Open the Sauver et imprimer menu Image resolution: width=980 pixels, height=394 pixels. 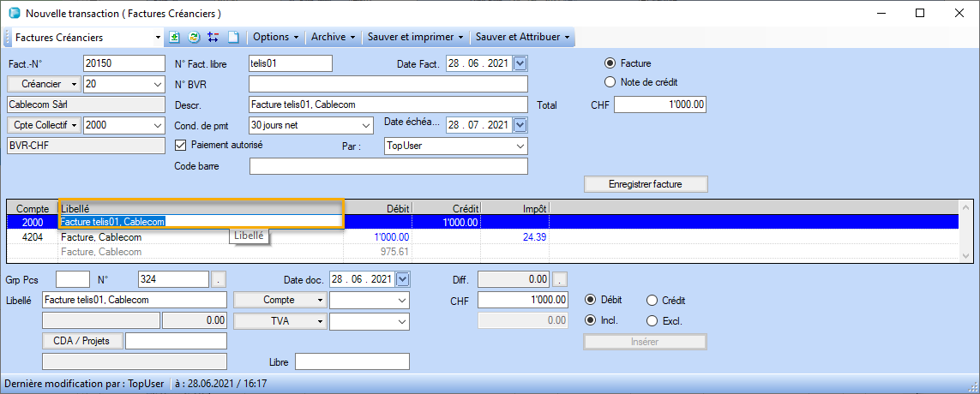tap(415, 38)
